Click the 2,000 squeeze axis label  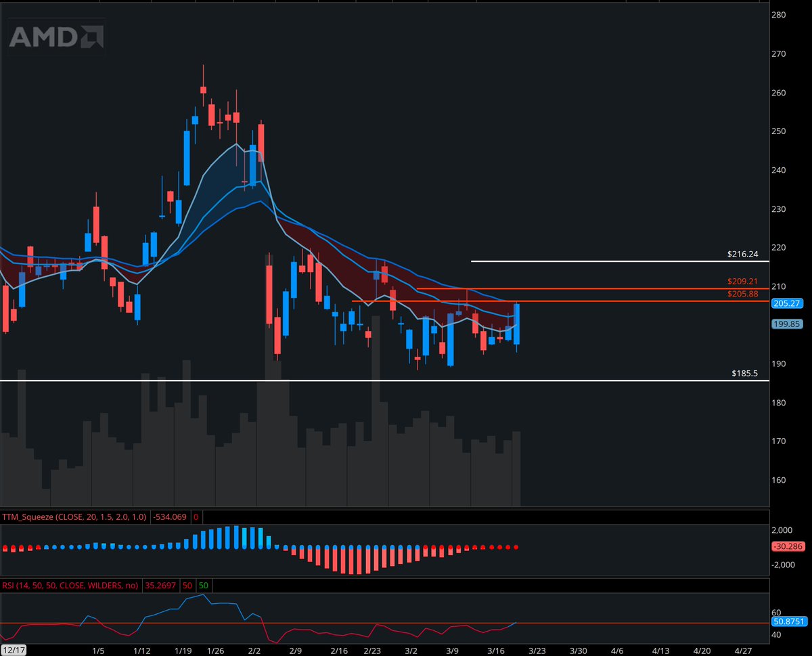tap(782, 530)
